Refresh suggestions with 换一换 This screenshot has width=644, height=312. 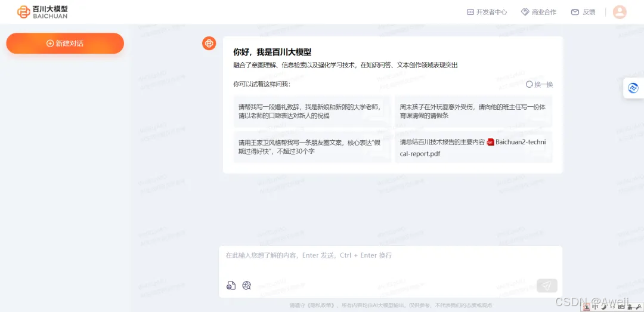(540, 84)
